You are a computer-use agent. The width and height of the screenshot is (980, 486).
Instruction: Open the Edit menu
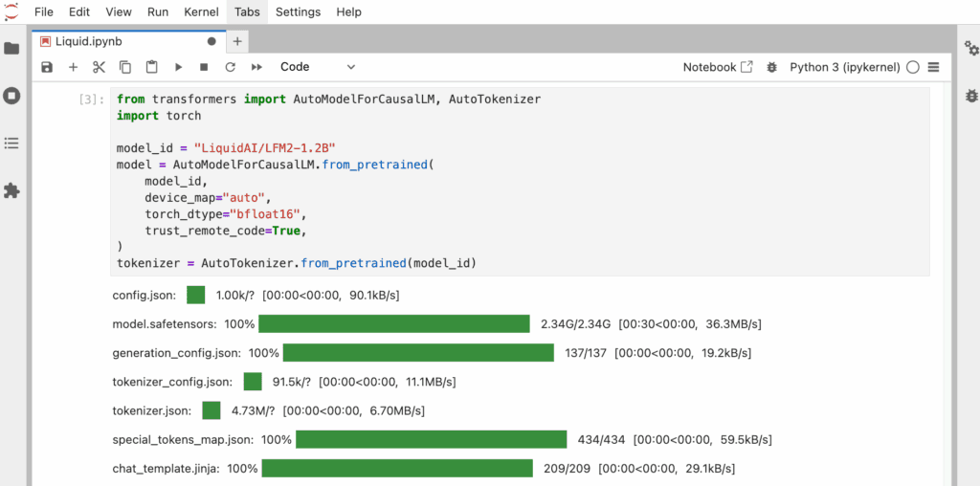(78, 11)
